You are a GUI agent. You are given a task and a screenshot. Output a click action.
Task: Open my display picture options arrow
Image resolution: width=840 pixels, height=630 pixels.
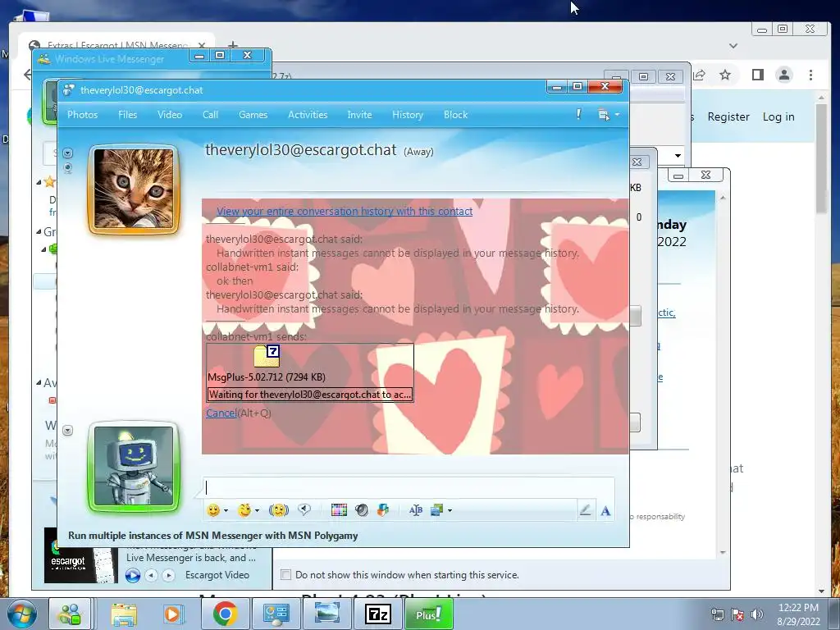[67, 430]
